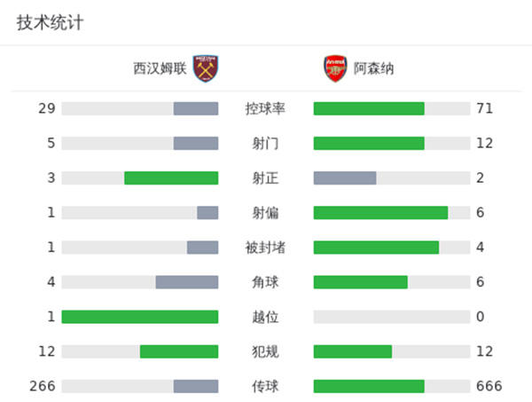This screenshot has height=402, width=532.
Task: Click the 被封堵 stat label
Action: (265, 248)
